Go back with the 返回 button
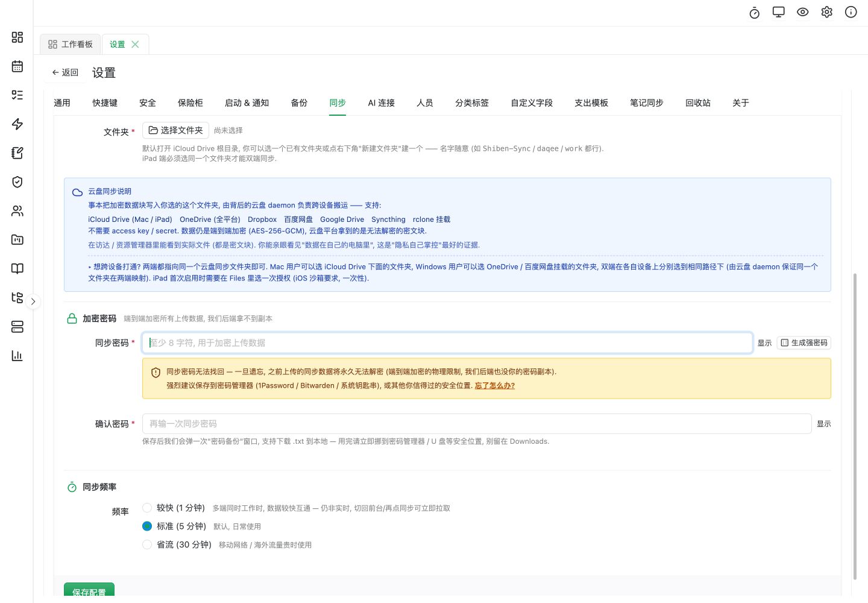868x603 pixels. pos(65,72)
